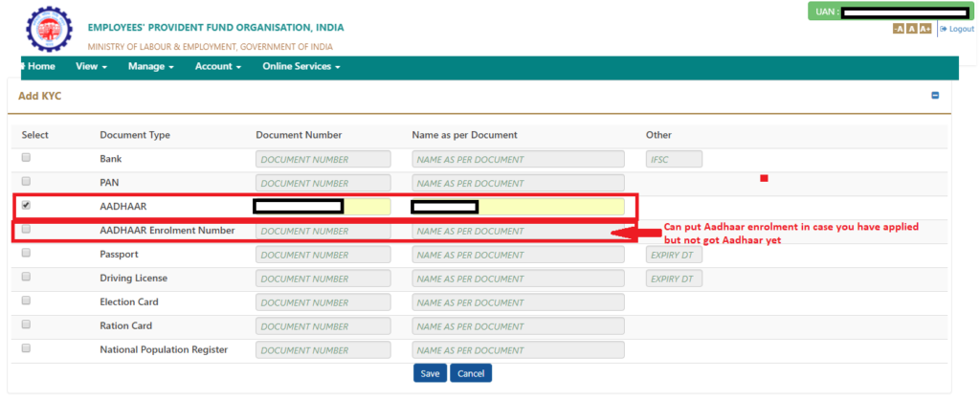The width and height of the screenshot is (980, 402).
Task: Click Passport document number field
Action: tap(323, 255)
